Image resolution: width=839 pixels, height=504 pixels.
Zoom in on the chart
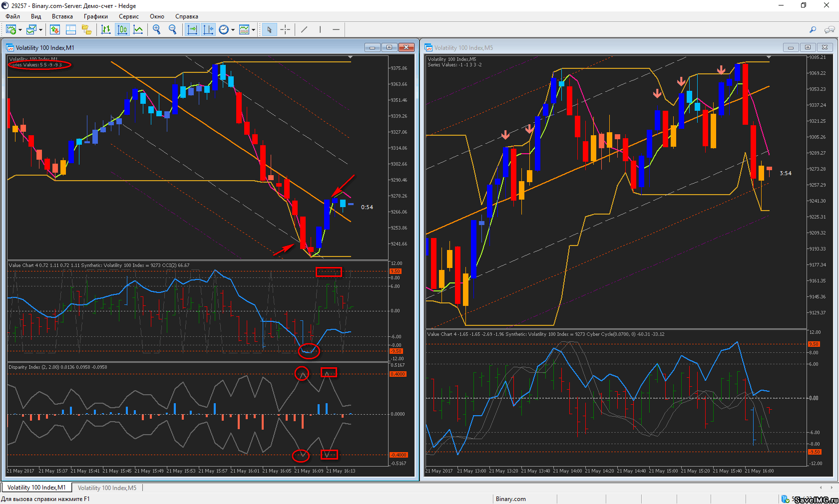157,30
